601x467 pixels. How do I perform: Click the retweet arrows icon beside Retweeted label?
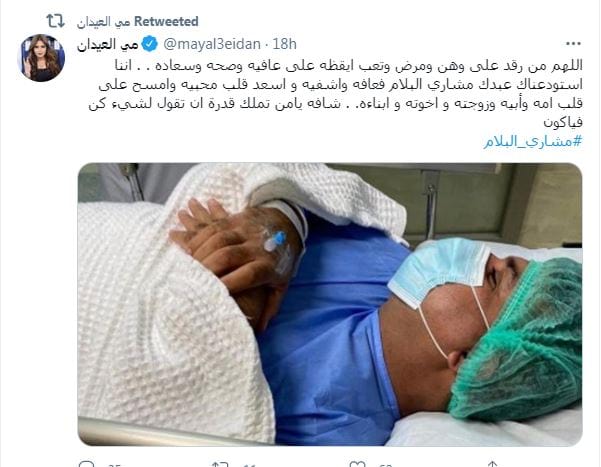56,21
